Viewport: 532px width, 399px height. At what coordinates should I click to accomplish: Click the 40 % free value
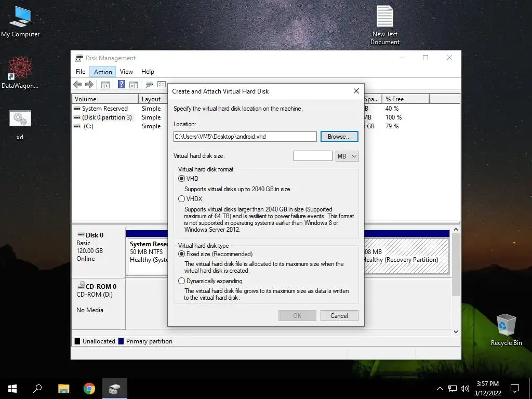(392, 108)
